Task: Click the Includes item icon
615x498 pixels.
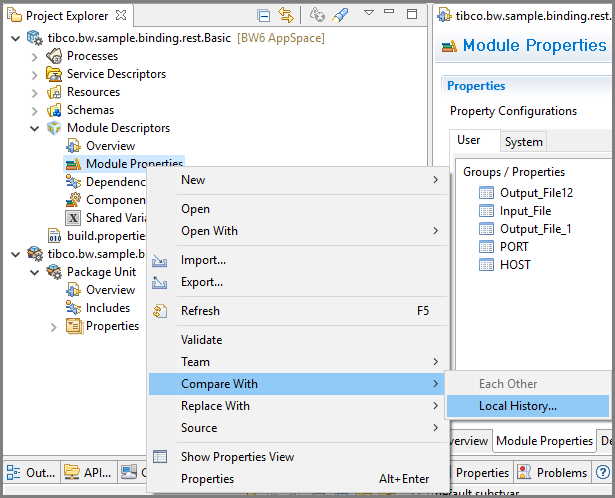Action: [x=73, y=308]
